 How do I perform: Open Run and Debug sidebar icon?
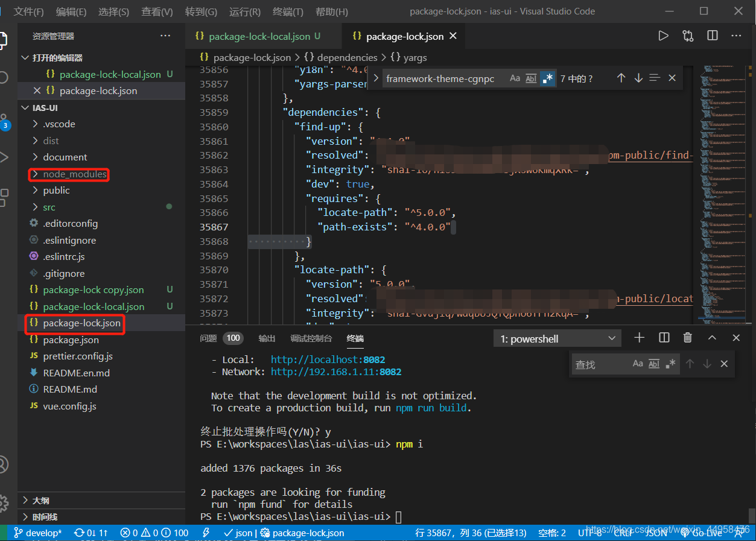point(5,157)
